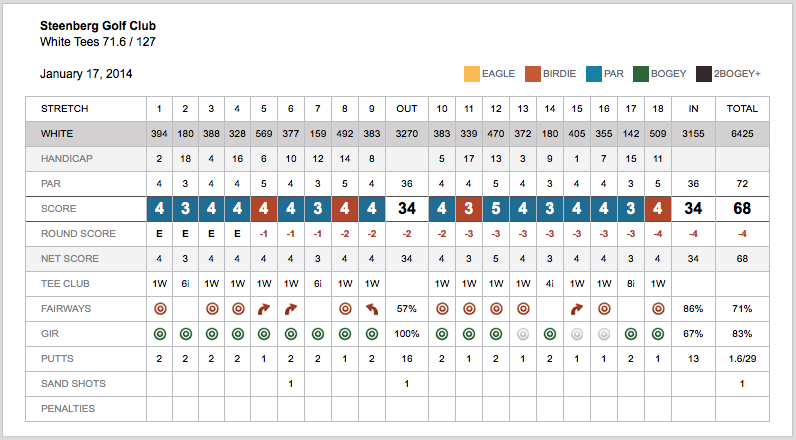
Task: Click the red BIRDIE legend swatch
Action: (531, 73)
